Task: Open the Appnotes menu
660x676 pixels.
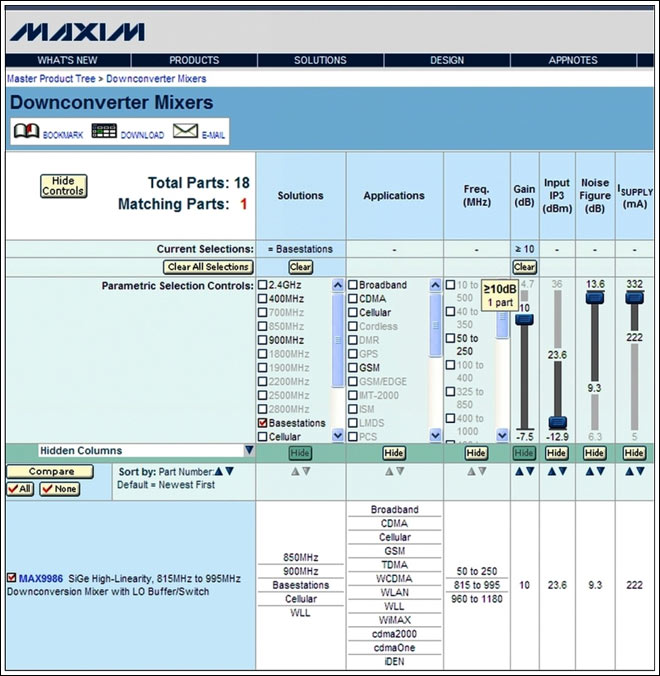Action: coord(573,60)
